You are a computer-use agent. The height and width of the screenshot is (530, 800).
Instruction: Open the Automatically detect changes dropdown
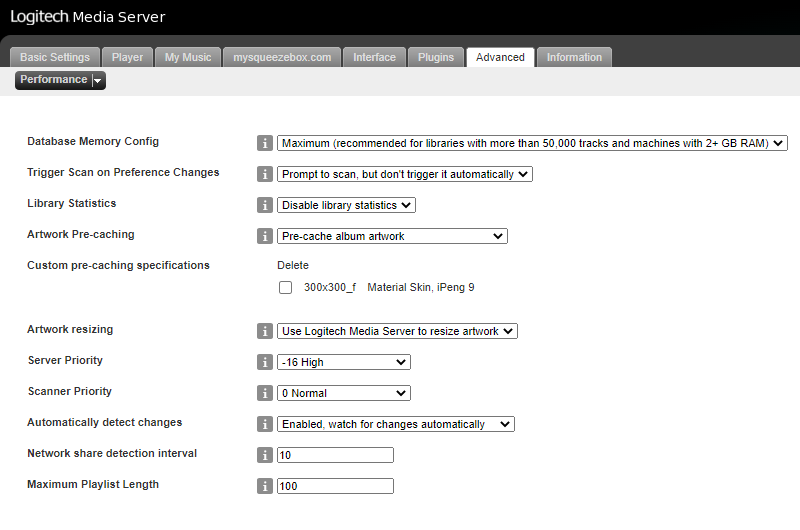[x=396, y=424]
